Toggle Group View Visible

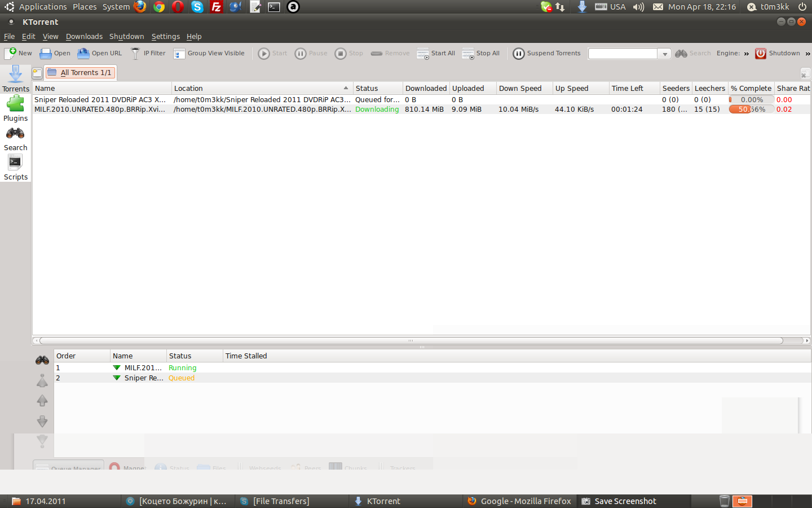tap(209, 54)
